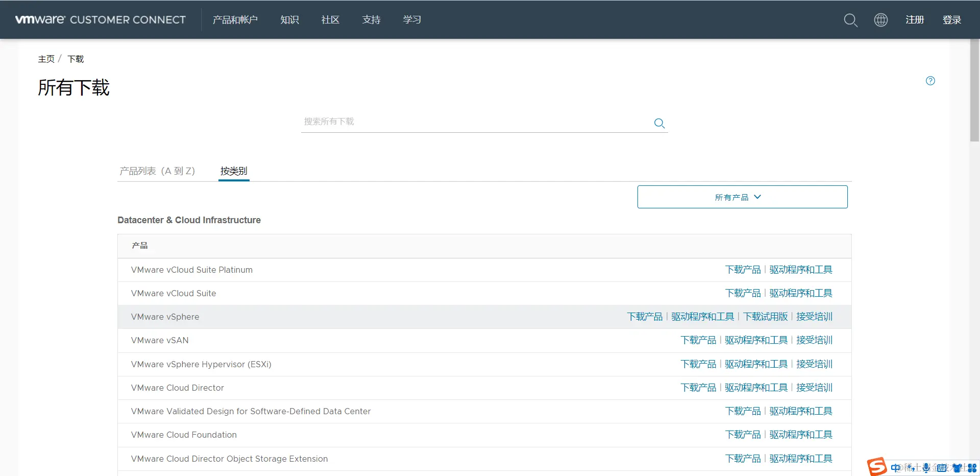Open the 学习 menu
Image resolution: width=980 pixels, height=476 pixels.
coord(412,19)
